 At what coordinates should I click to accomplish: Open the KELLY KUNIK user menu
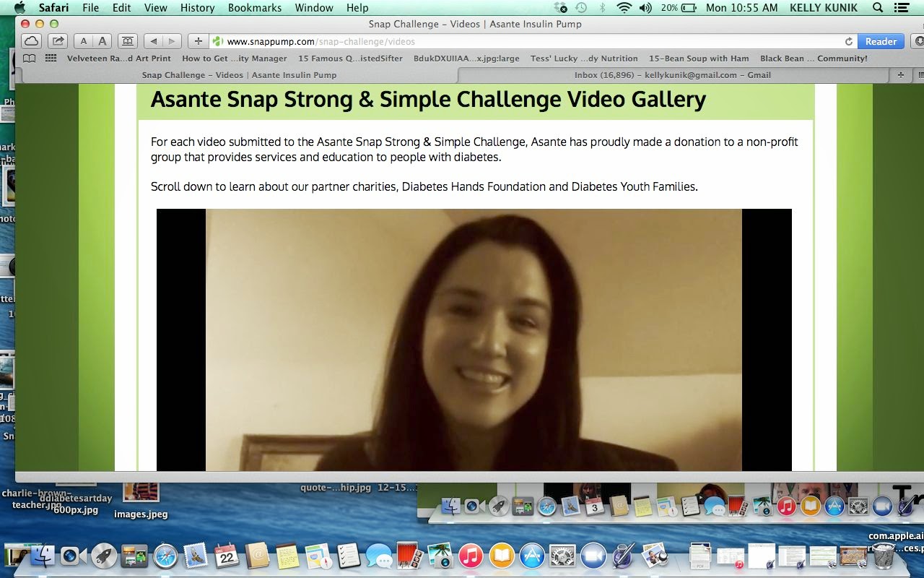(824, 8)
